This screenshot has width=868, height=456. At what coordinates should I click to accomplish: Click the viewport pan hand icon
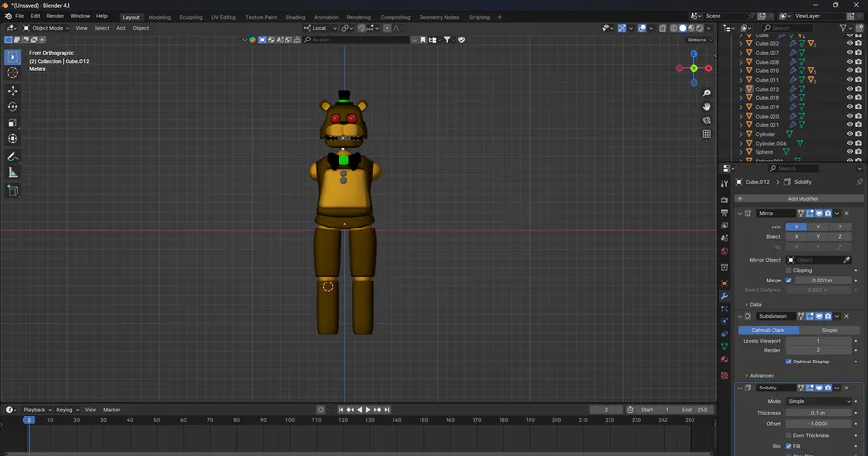point(706,107)
